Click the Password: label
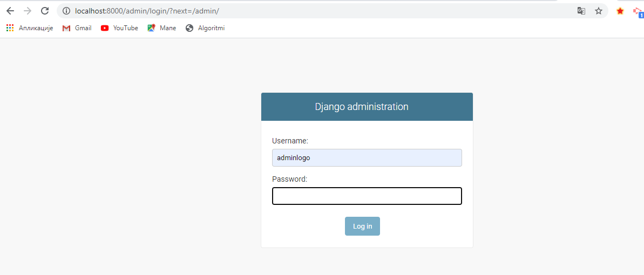This screenshot has width=644, height=275. pos(289,179)
